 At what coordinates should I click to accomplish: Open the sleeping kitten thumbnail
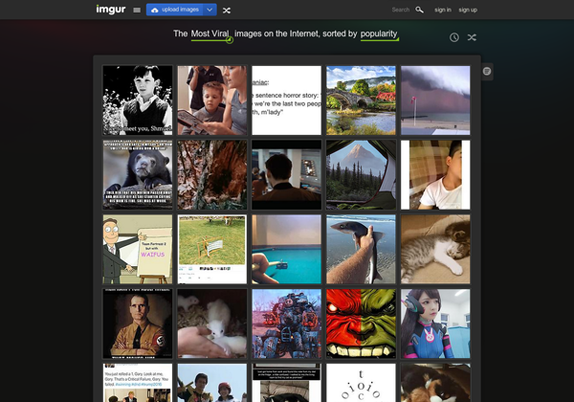click(x=435, y=249)
